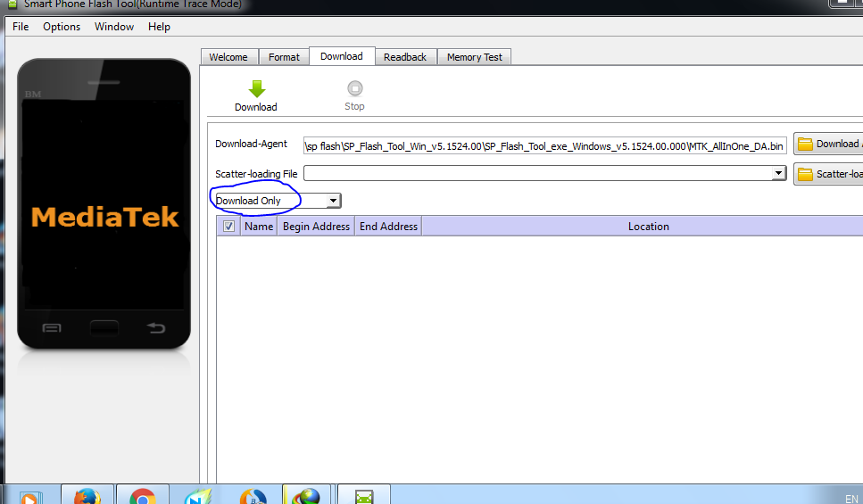Open Download-Agent folder browse button
The width and height of the screenshot is (863, 504).
pos(828,144)
